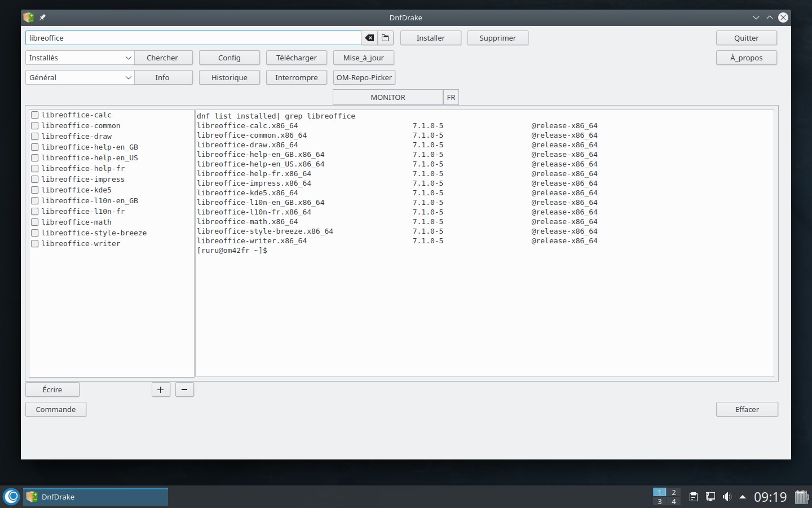Click the Commande button

(x=56, y=409)
